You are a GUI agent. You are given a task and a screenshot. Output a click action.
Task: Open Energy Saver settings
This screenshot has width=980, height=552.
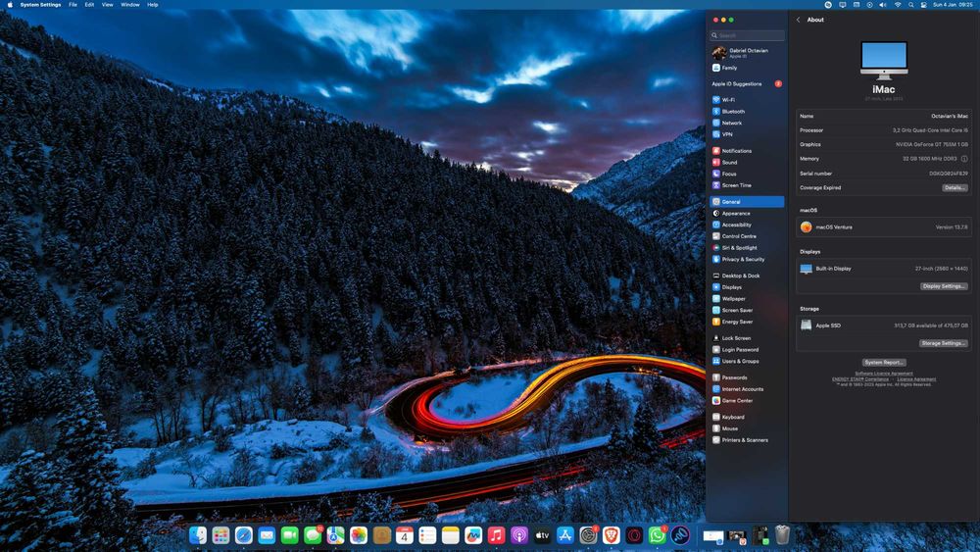pos(746,322)
